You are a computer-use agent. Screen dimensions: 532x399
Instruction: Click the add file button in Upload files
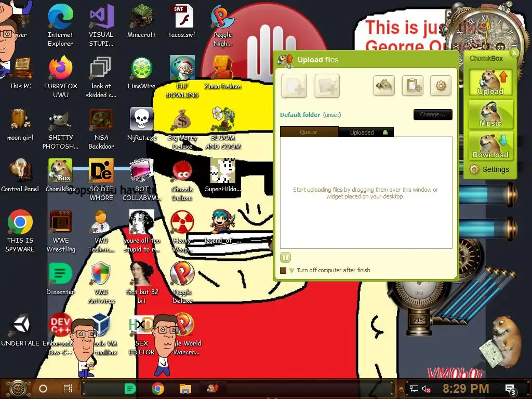[x=294, y=86]
